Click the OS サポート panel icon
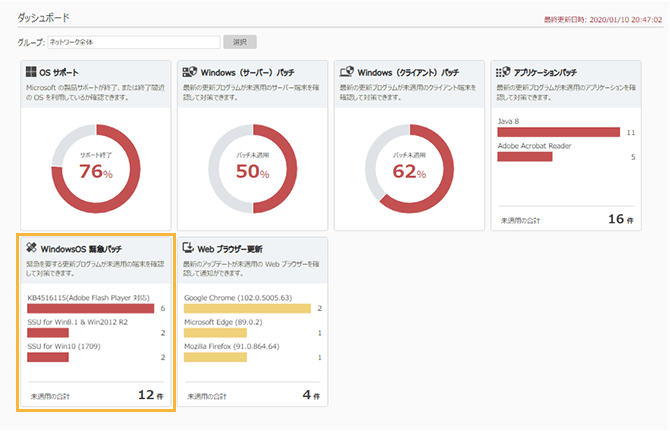This screenshot has width=670, height=431. click(31, 72)
